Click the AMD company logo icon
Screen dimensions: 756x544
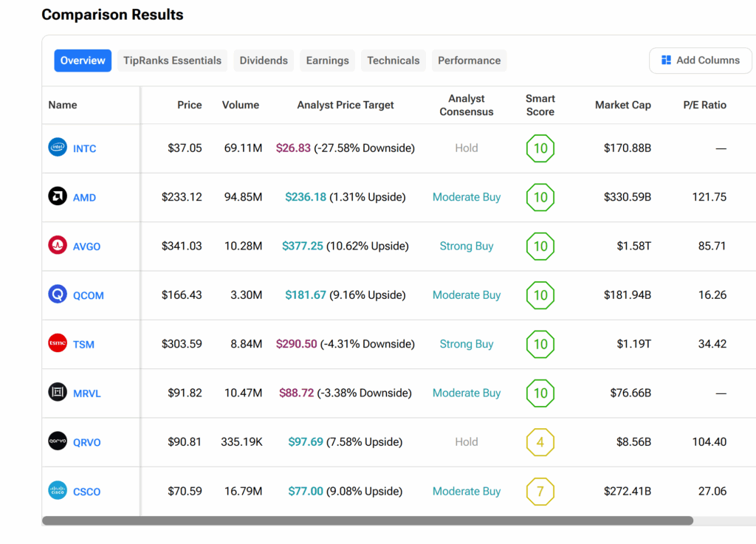pyautogui.click(x=58, y=197)
